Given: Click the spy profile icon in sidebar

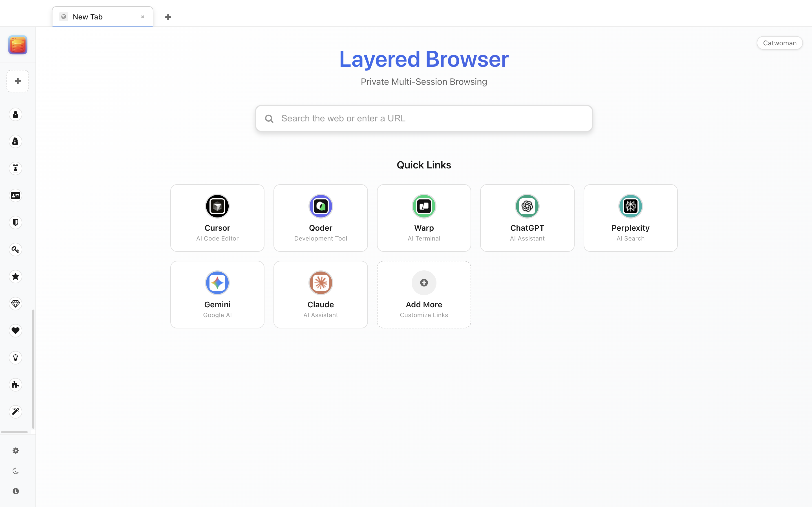Looking at the screenshot, I should [16, 141].
